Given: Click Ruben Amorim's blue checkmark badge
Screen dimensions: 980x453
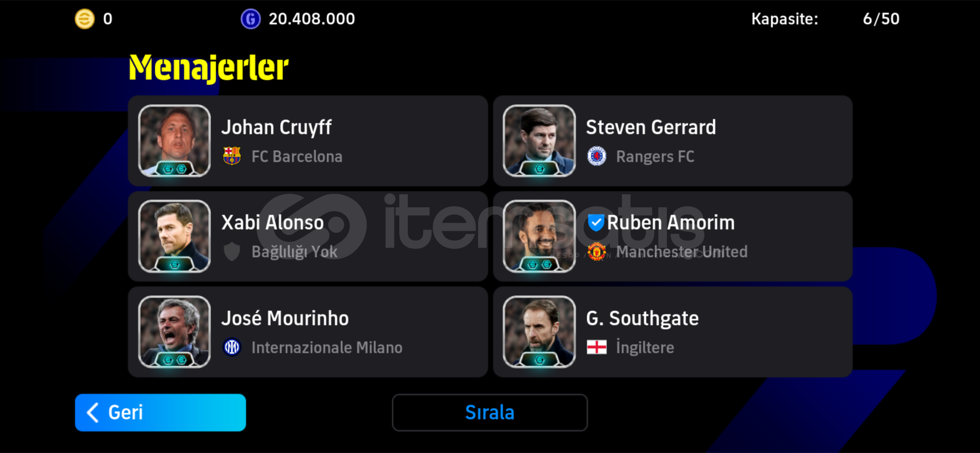Looking at the screenshot, I should pyautogui.click(x=595, y=223).
